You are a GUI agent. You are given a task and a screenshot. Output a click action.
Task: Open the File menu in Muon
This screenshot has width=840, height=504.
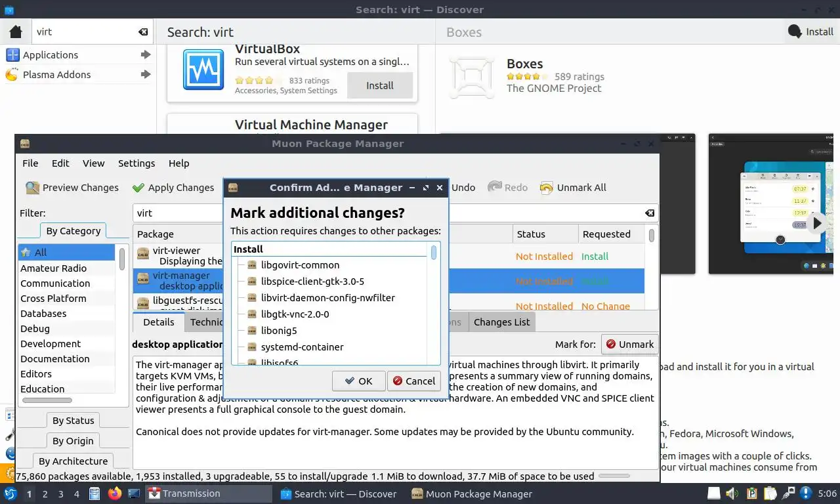tap(30, 163)
